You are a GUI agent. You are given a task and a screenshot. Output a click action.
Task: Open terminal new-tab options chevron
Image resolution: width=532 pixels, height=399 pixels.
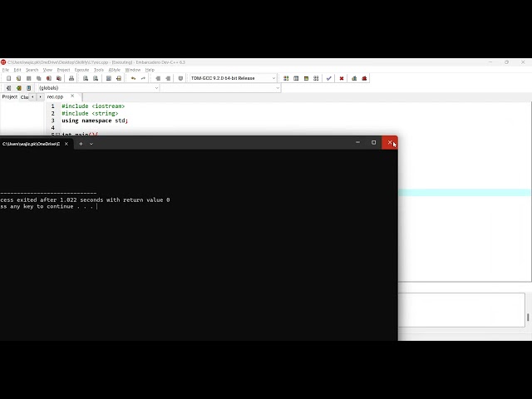tap(91, 144)
